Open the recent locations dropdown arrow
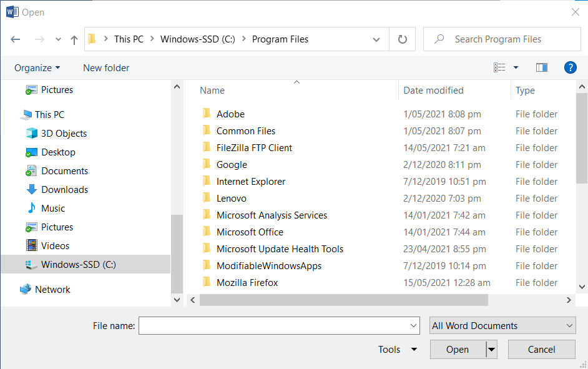The image size is (588, 369). 58,39
